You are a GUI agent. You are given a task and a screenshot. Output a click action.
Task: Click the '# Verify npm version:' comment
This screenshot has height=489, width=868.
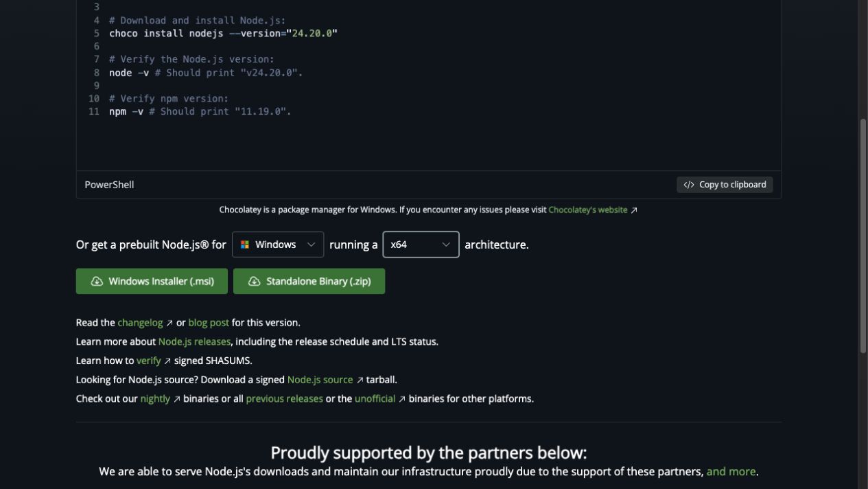(168, 99)
